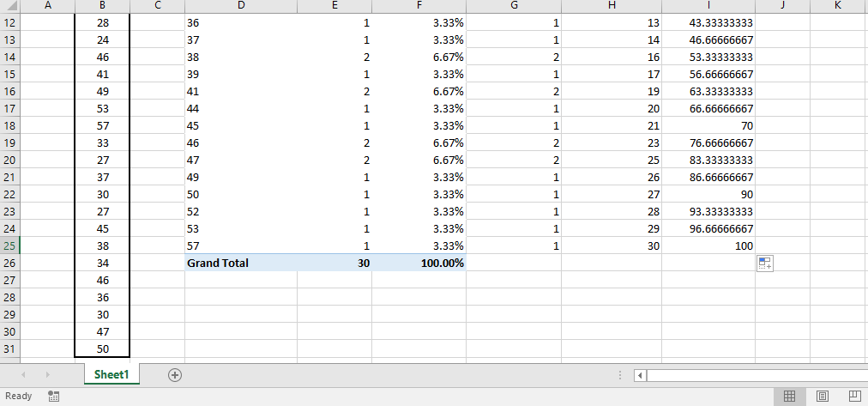Switch to Normal view

coord(789,396)
